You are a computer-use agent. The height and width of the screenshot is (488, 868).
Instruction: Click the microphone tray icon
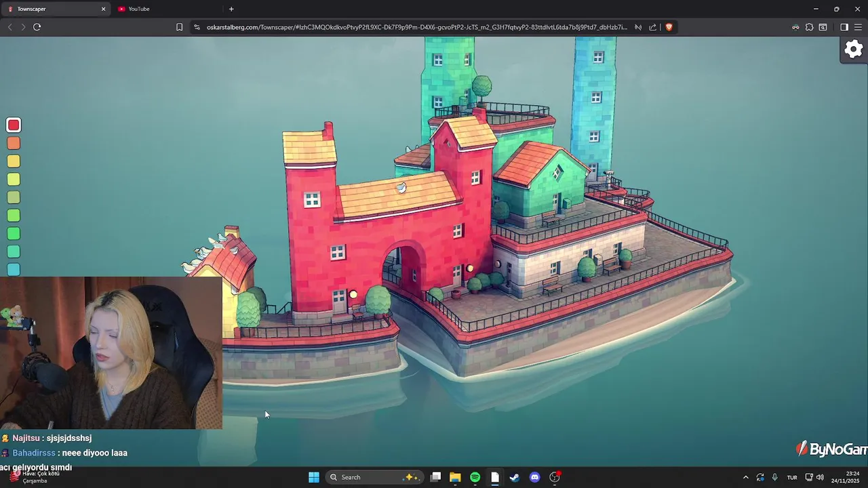tap(774, 477)
